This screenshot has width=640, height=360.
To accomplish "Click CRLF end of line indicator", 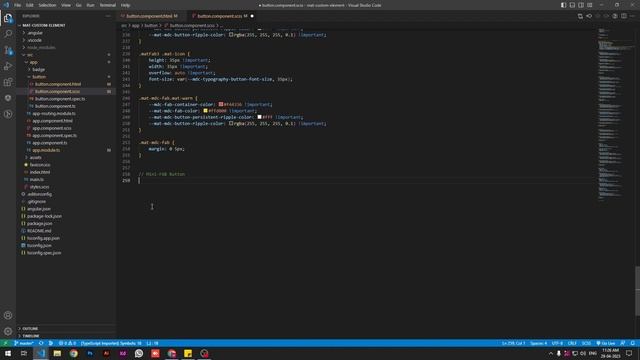I will (572, 343).
